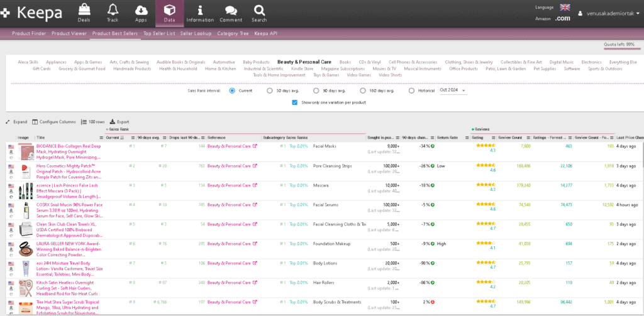The width and height of the screenshot is (644, 316).
Task: Switch to Product Viewer tab
Action: click(x=69, y=34)
